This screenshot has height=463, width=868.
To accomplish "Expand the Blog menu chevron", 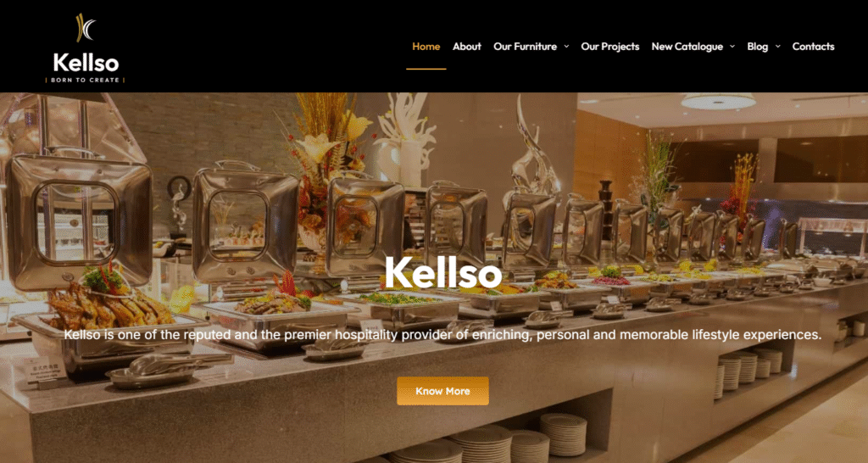I will click(x=778, y=47).
